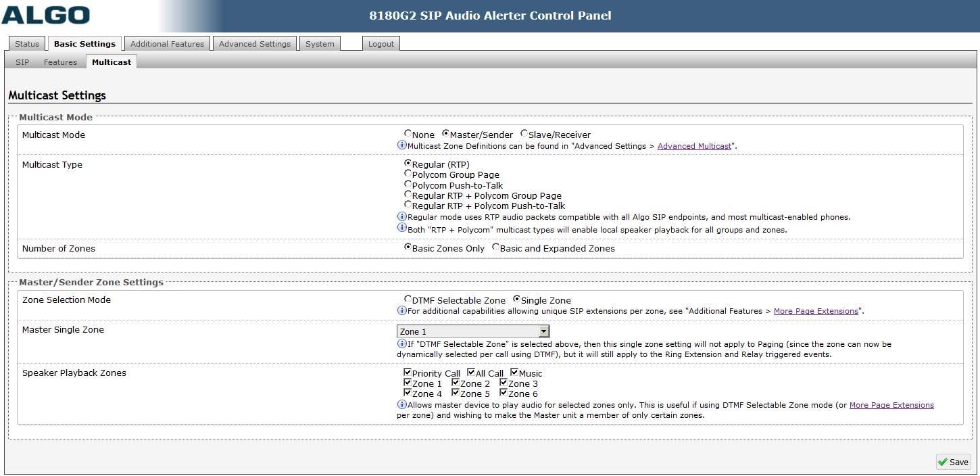Screen dimensions: 980x476
Task: Click the ALGO logo in header
Action: [46, 16]
